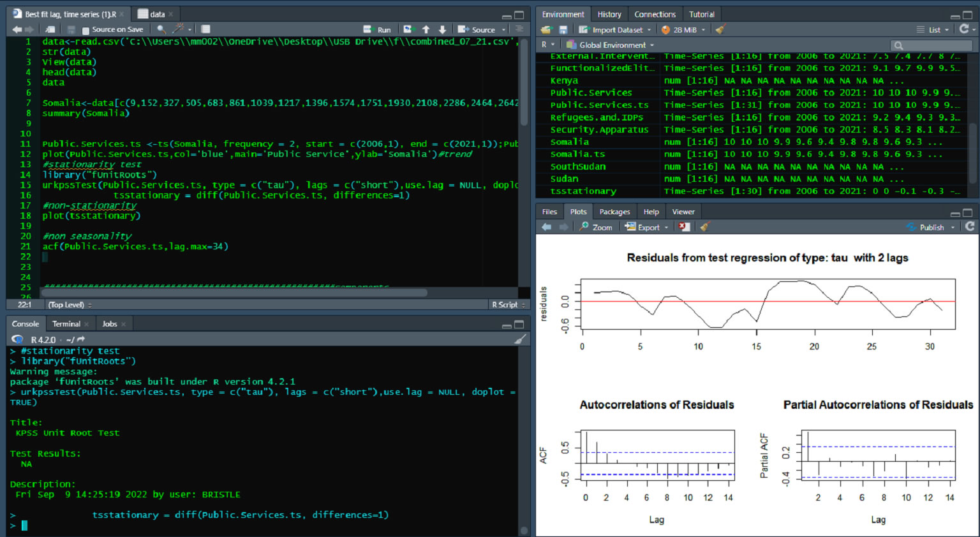The image size is (980, 537).
Task: Clear environment objects broom icon
Action: coord(720,29)
